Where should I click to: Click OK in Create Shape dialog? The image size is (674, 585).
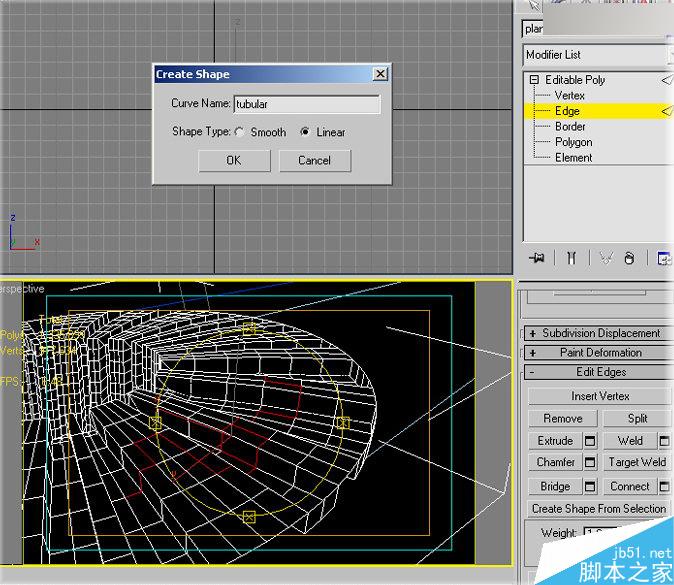coord(233,160)
